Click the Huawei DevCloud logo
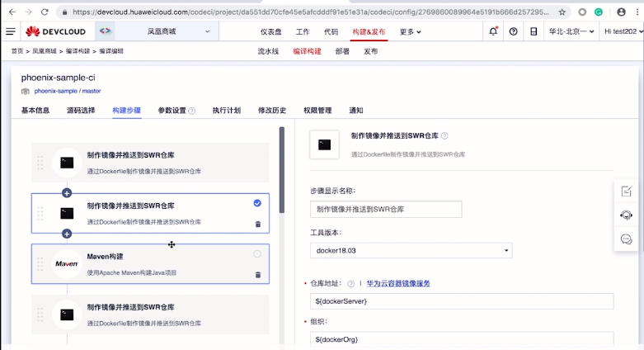Viewport: 644px width, 350px height. pyautogui.click(x=55, y=31)
